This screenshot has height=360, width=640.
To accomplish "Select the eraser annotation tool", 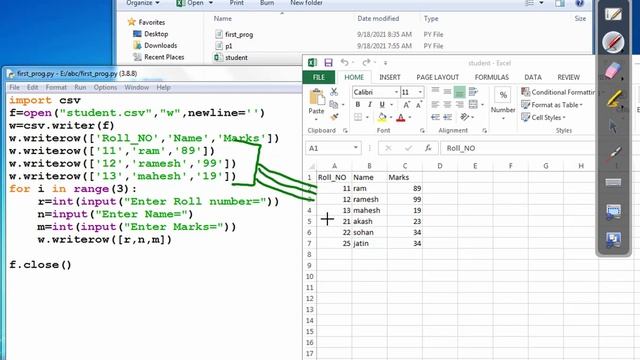I will (x=613, y=70).
